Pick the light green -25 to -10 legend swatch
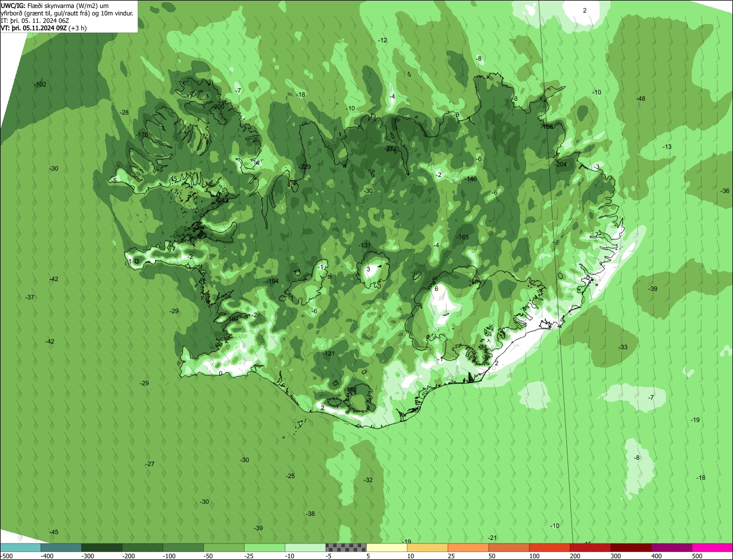733x560 pixels. coord(265,547)
